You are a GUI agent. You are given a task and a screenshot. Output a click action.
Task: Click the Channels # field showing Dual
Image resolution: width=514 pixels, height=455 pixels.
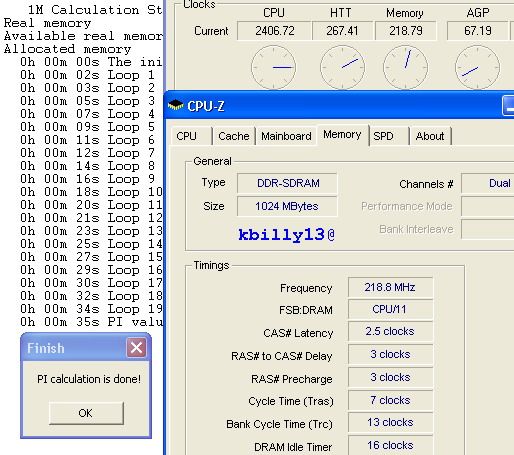[488, 183]
